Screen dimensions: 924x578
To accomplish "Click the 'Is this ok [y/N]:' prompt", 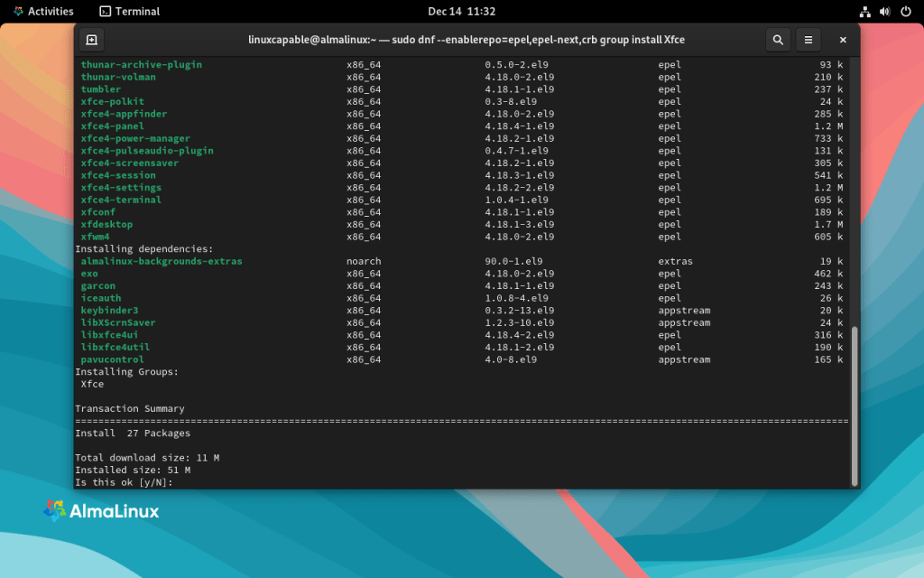I will [124, 482].
